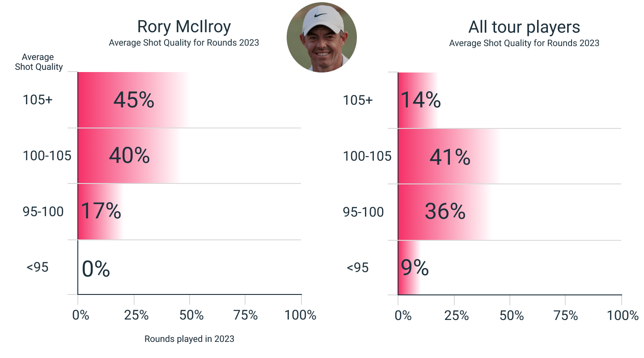Click the 100% x-axis tick in tour players chart
This screenshot has height=358, width=644.
coord(623,315)
